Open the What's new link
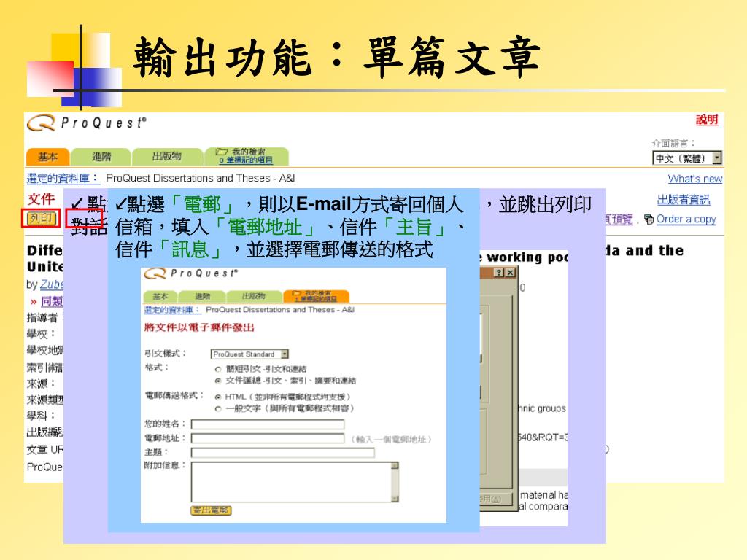The width and height of the screenshot is (747, 560). click(x=695, y=179)
